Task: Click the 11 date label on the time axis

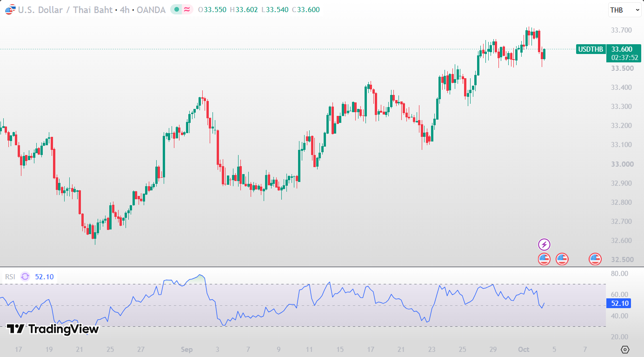Action: pyautogui.click(x=309, y=349)
